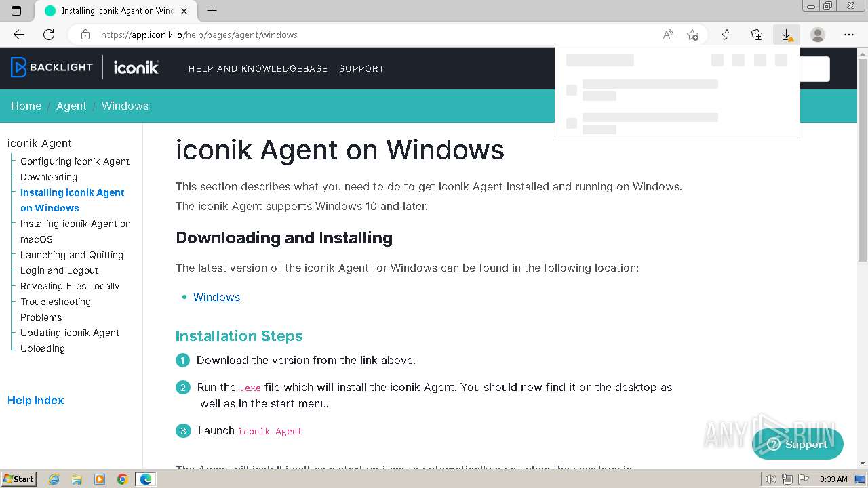Select the Windows breadcrumb

tap(125, 106)
